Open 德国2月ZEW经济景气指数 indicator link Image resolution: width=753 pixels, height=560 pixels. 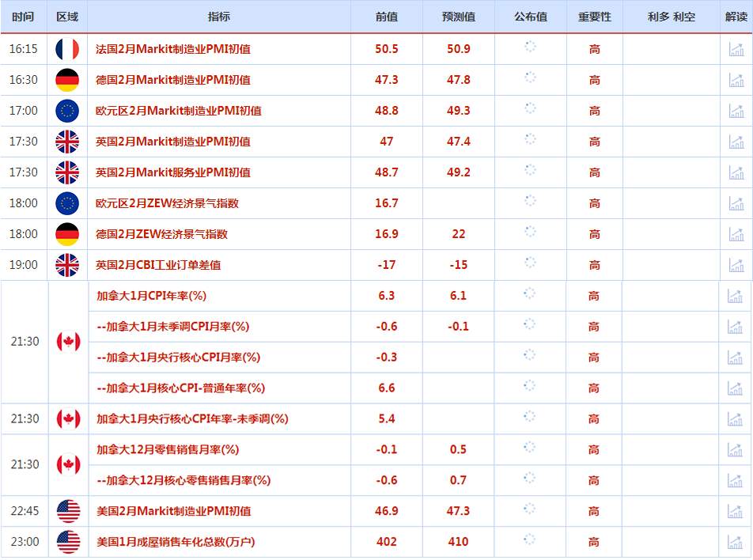[161, 234]
